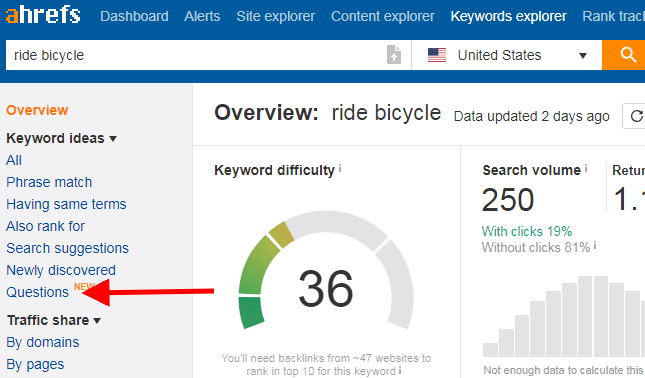Open Rank tracker in top navigation

[x=613, y=16]
